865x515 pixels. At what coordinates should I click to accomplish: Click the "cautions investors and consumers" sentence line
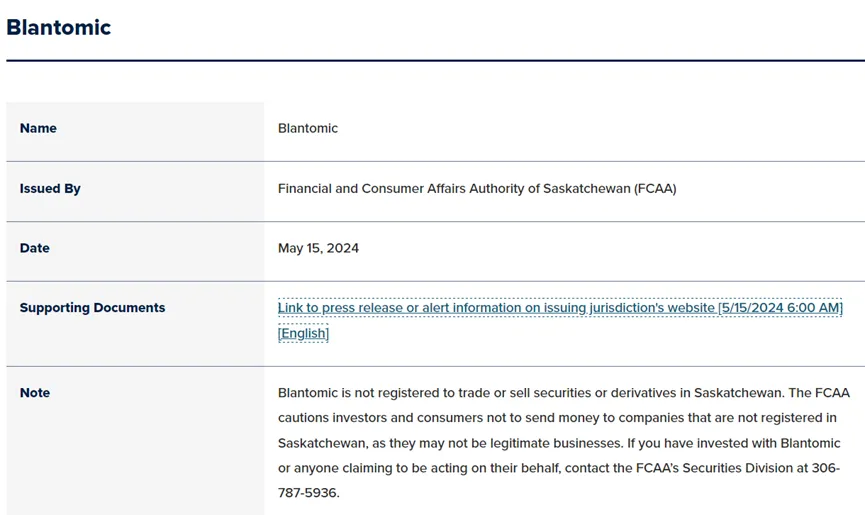tap(557, 417)
